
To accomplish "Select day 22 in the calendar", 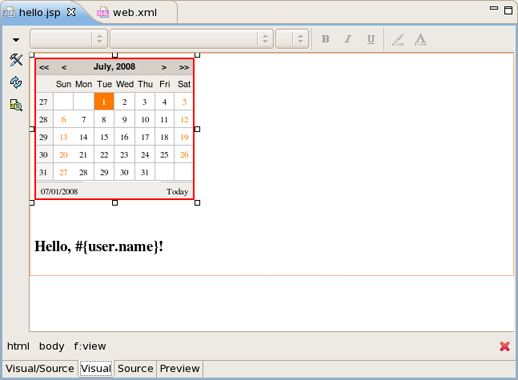I will 104,155.
